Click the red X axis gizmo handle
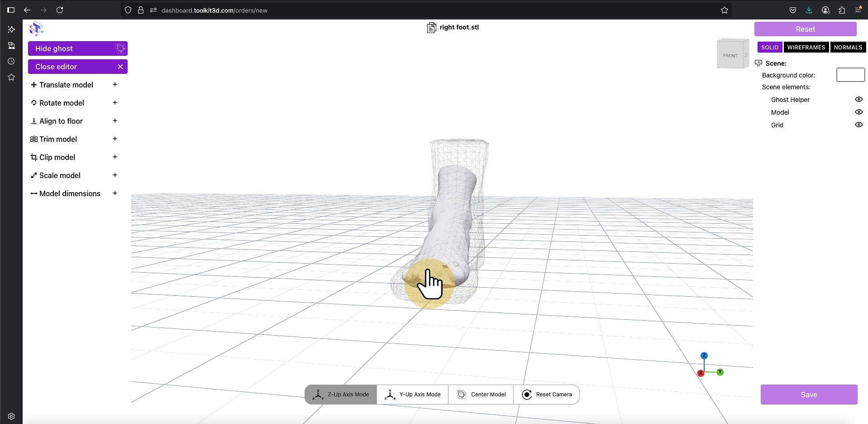868x424 pixels. (x=701, y=373)
